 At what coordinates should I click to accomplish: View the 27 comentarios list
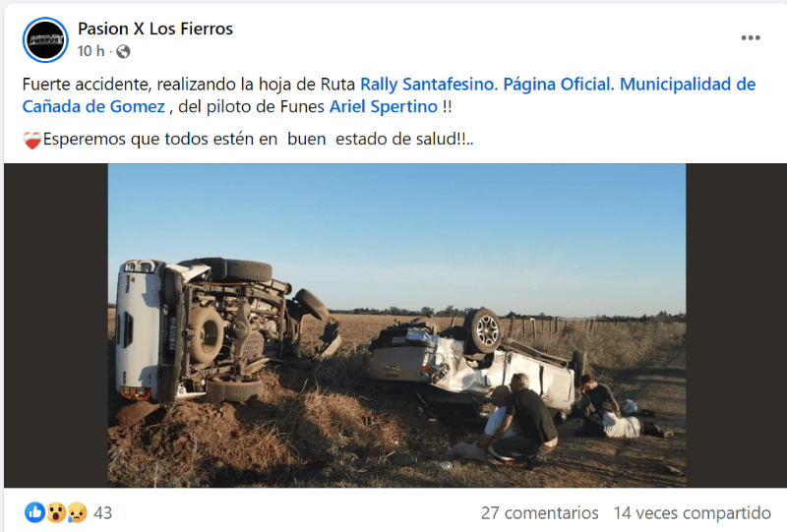click(539, 513)
